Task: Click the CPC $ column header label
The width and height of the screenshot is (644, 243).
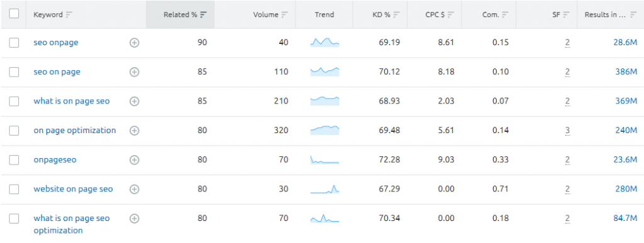Action: click(x=435, y=14)
